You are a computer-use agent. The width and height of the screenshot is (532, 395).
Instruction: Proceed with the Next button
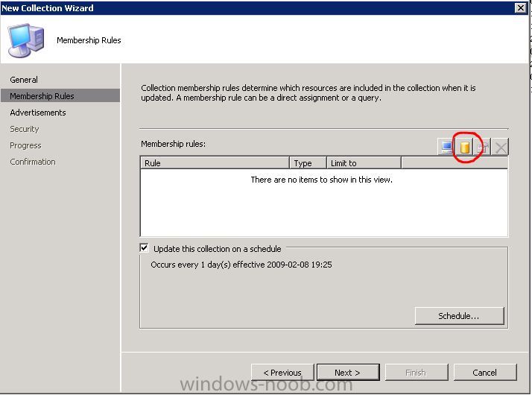click(x=348, y=373)
